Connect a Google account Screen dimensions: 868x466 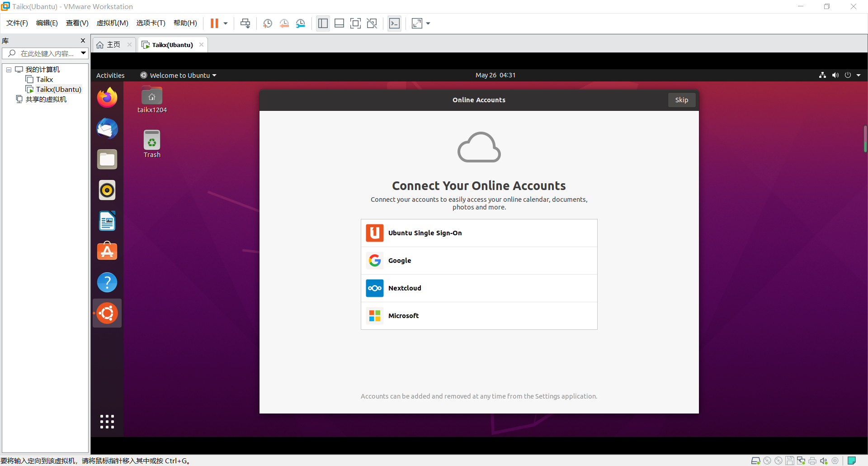coord(479,261)
